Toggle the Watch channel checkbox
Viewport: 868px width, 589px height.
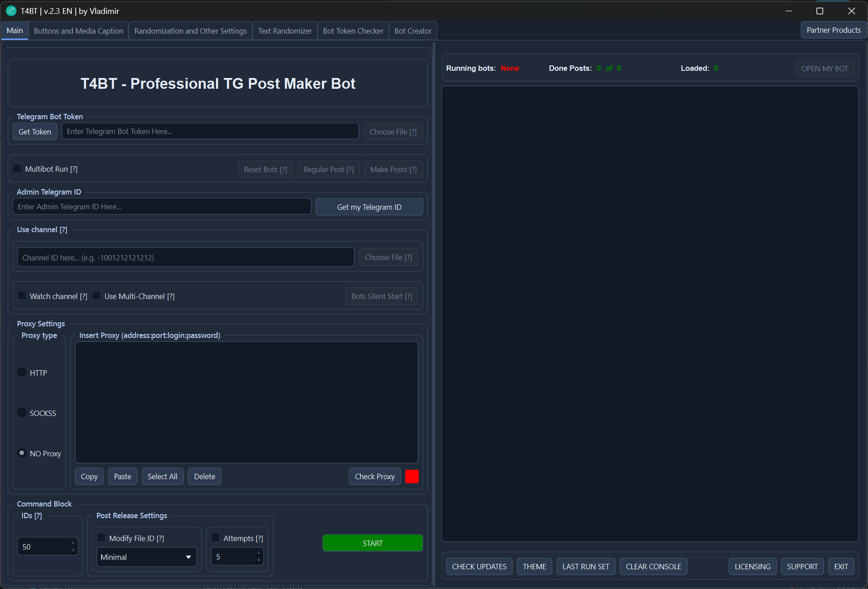coord(22,296)
